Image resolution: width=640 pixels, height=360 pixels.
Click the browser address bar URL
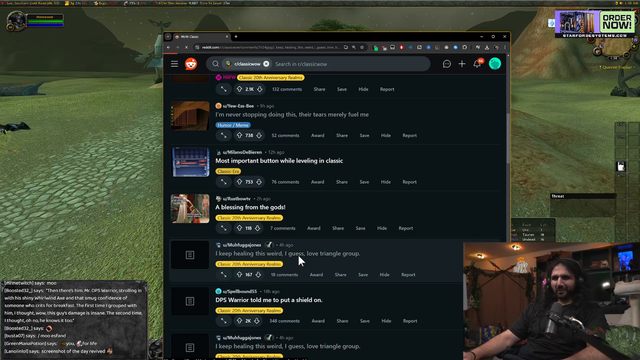point(270,47)
